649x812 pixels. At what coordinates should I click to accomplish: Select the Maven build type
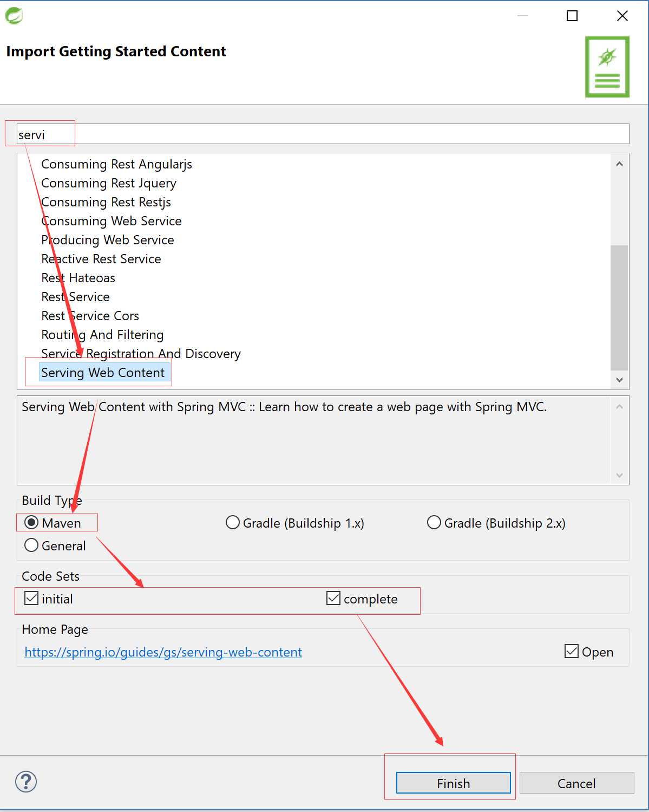point(31,523)
